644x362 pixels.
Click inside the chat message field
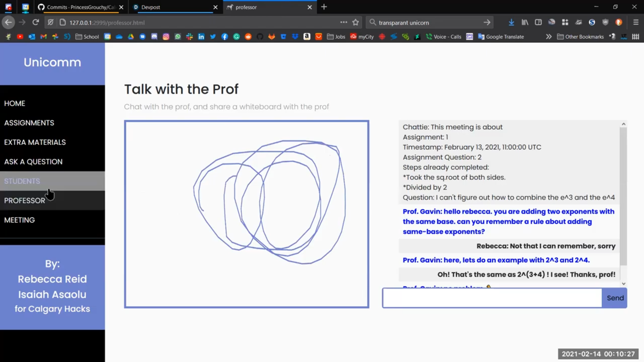click(492, 298)
